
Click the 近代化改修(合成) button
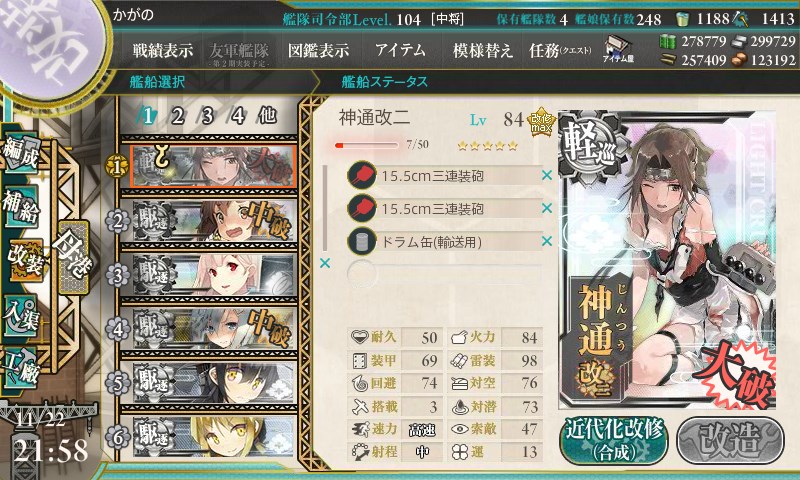(x=614, y=440)
